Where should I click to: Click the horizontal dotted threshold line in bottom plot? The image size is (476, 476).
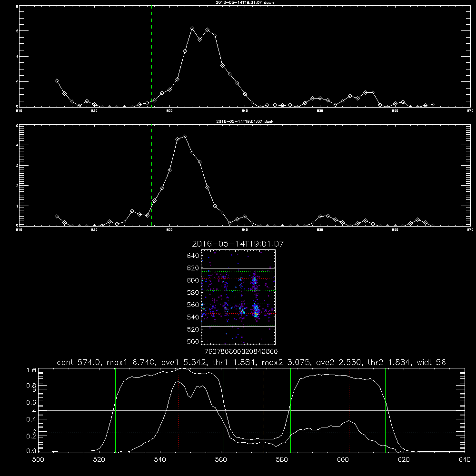click(251, 433)
